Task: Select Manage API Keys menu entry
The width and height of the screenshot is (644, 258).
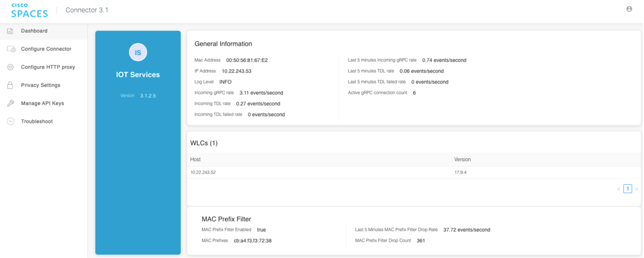Action: click(x=42, y=103)
